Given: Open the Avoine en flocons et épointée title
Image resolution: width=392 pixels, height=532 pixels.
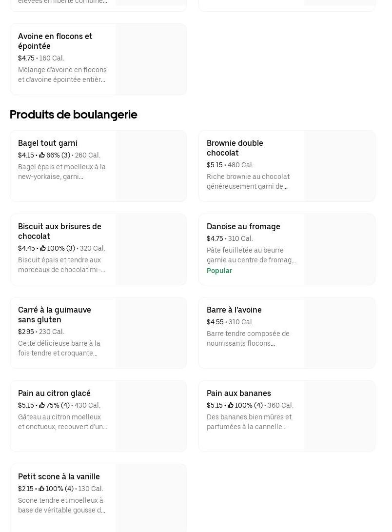Looking at the screenshot, I should (55, 41).
